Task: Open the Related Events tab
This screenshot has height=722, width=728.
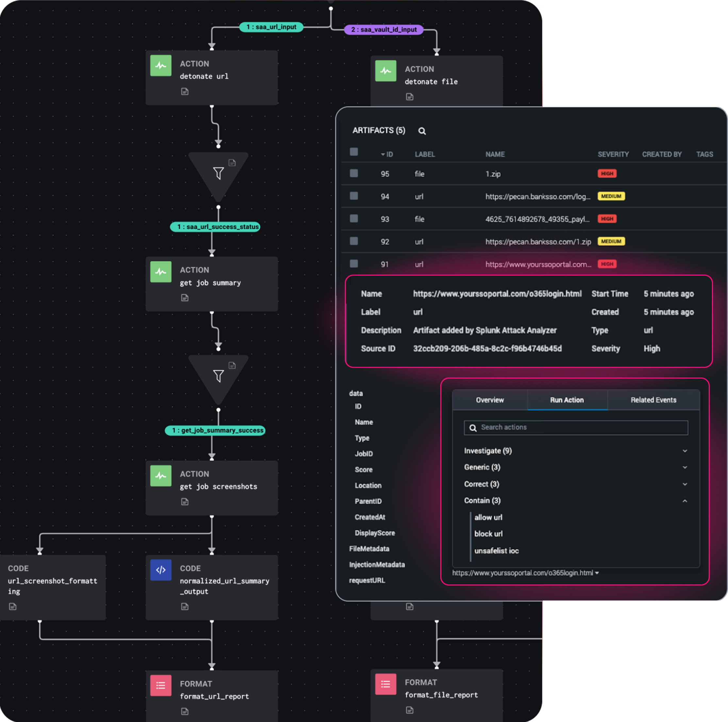Action: click(x=653, y=400)
